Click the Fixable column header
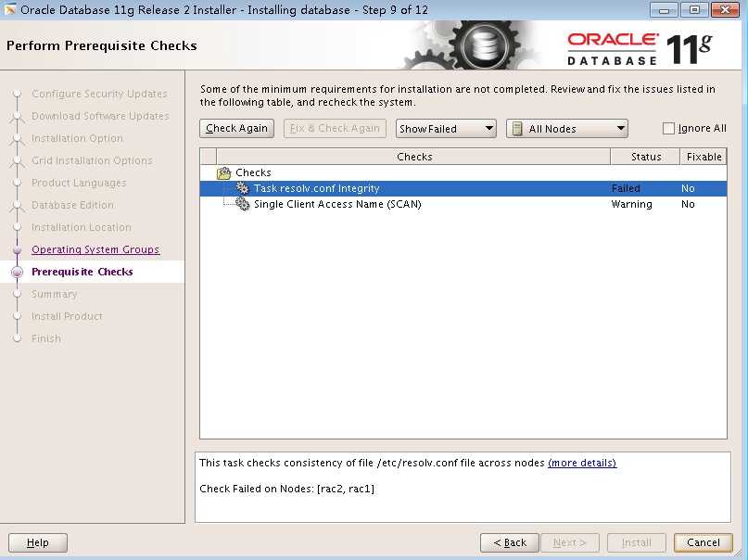 pyautogui.click(x=704, y=157)
